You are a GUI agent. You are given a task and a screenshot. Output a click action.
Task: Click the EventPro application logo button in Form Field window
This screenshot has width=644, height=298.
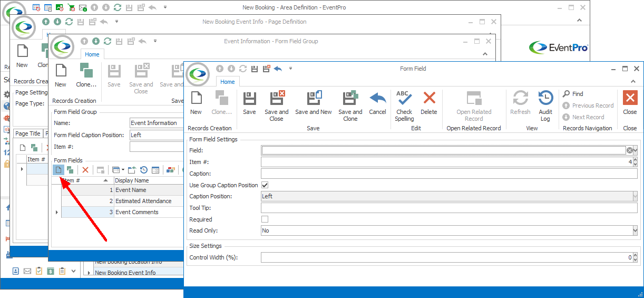[x=198, y=73]
